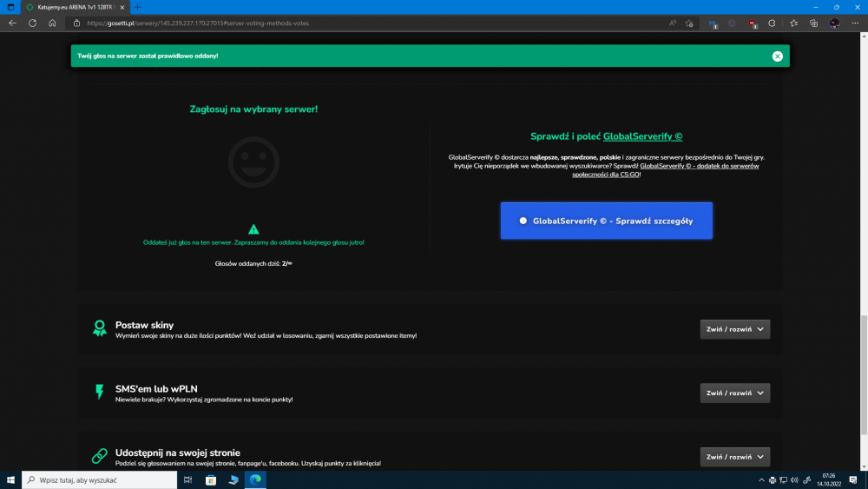This screenshot has width=868, height=489.
Task: Reload the page with the refresh icon
Action: click(x=33, y=23)
